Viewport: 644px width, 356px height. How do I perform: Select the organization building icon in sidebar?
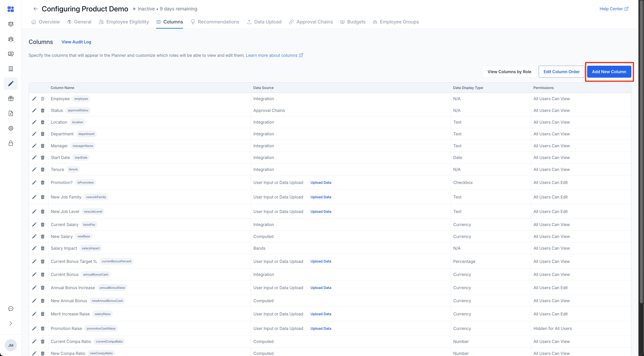10,69
